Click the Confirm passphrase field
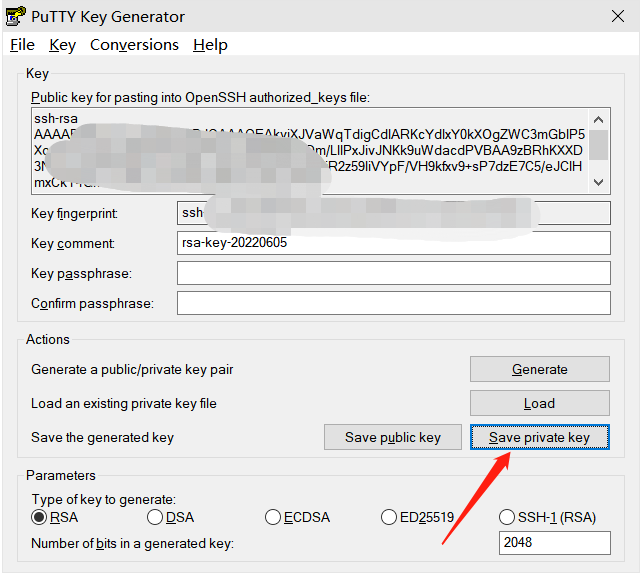642x575 pixels. tap(393, 303)
